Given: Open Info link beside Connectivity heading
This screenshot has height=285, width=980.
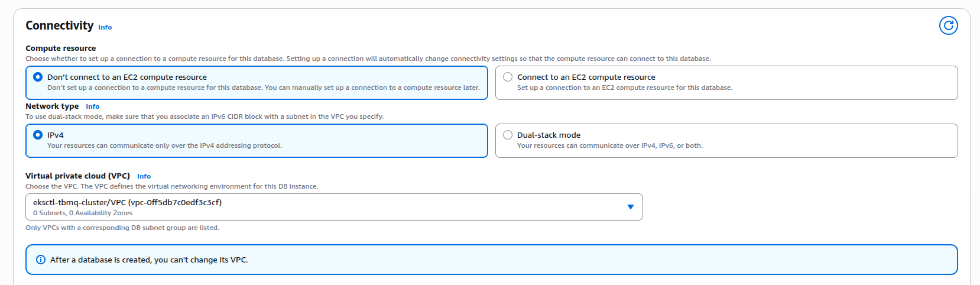Looking at the screenshot, I should click(x=105, y=27).
